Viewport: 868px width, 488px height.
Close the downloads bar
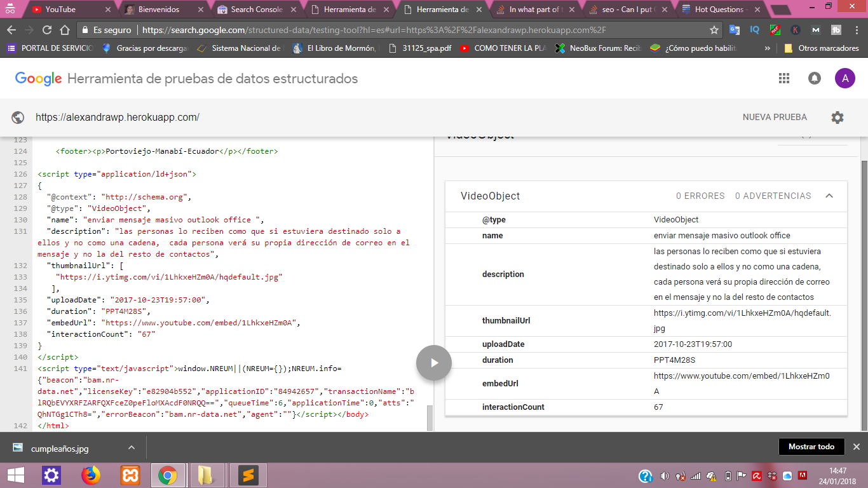click(x=856, y=447)
